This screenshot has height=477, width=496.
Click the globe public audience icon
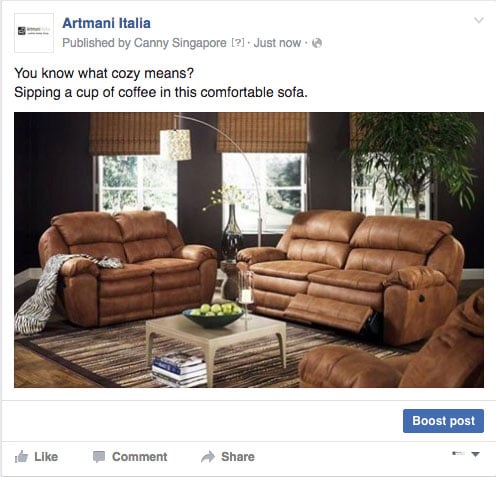coord(317,43)
